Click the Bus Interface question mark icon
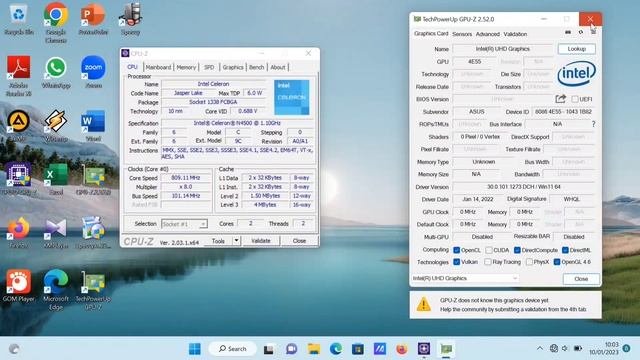 coord(593,124)
